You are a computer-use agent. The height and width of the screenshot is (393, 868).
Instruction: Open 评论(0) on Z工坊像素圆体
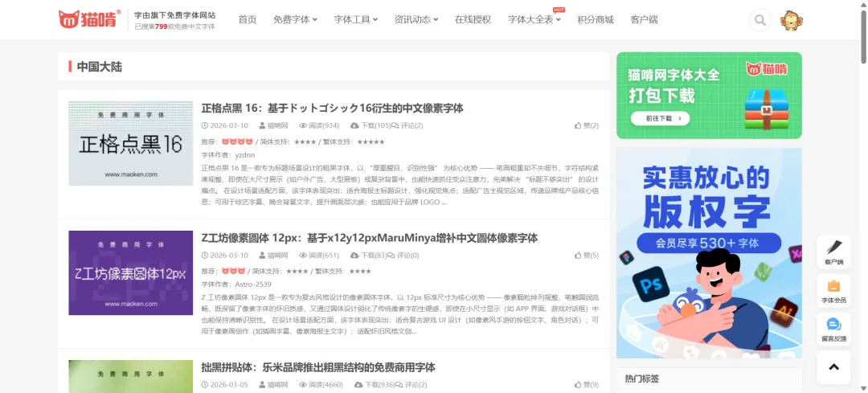click(403, 256)
